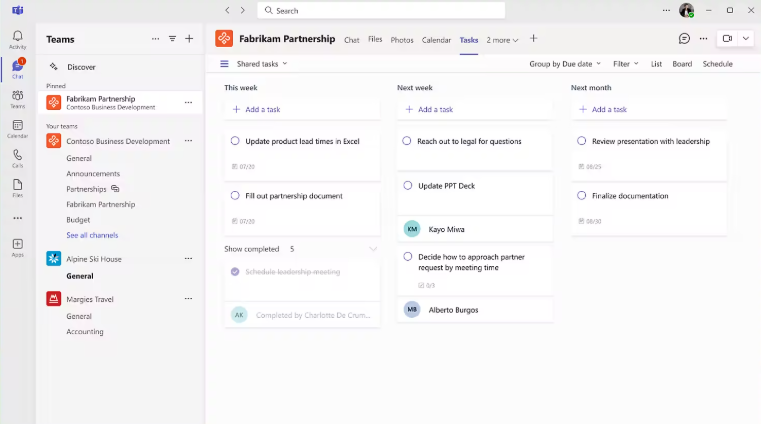Open settings and more ellipsis in title bar
Image resolution: width=761 pixels, height=424 pixels.
(x=666, y=10)
